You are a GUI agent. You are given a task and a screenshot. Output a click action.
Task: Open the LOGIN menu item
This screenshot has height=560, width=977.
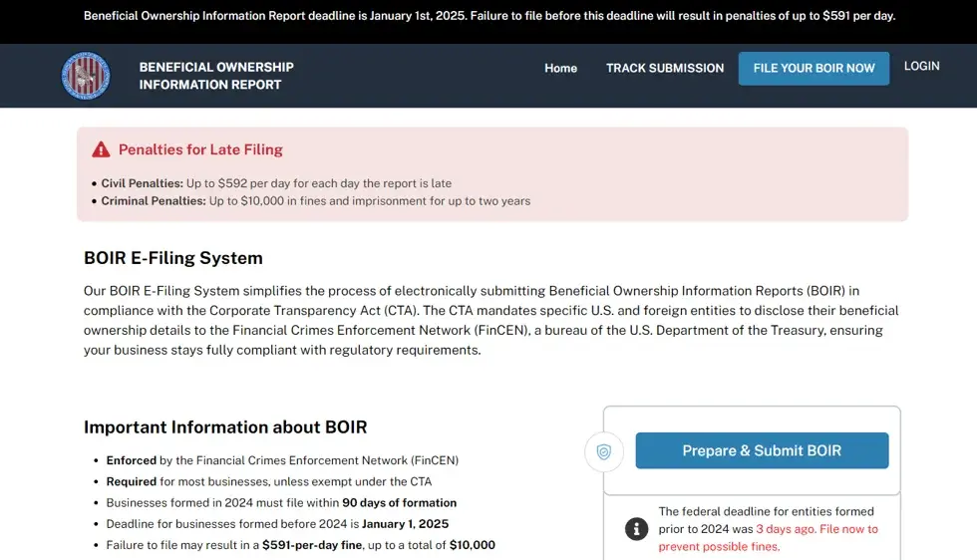(x=921, y=66)
